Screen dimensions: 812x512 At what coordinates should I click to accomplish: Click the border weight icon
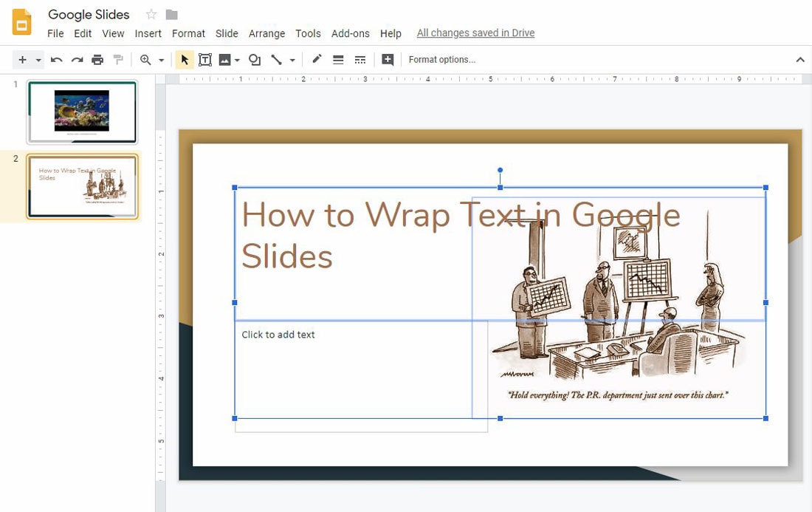[x=338, y=60]
